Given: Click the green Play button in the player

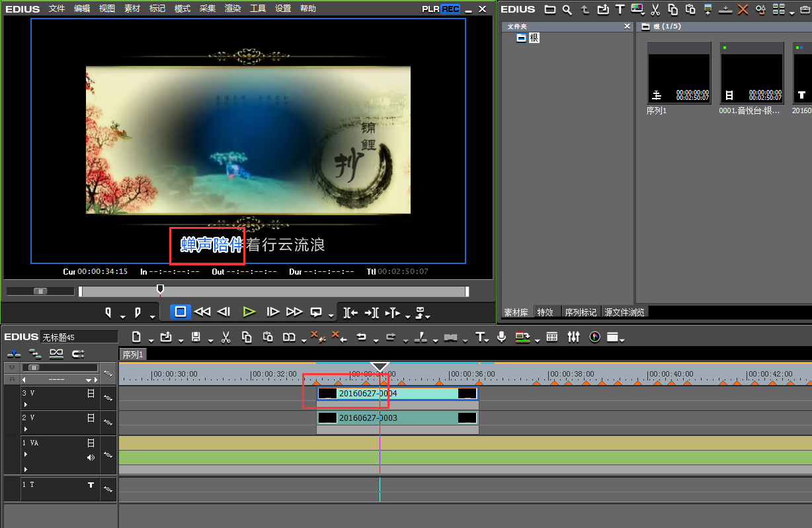Looking at the screenshot, I should click(x=249, y=312).
